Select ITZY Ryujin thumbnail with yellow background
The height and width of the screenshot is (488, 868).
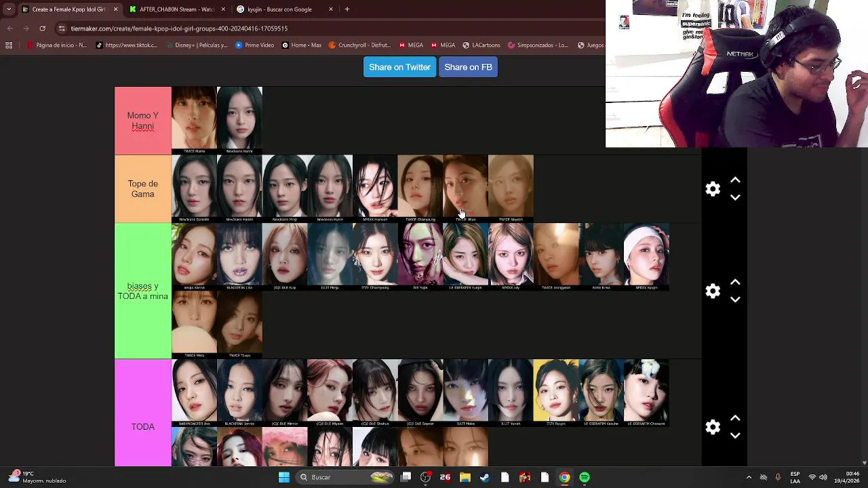556,393
